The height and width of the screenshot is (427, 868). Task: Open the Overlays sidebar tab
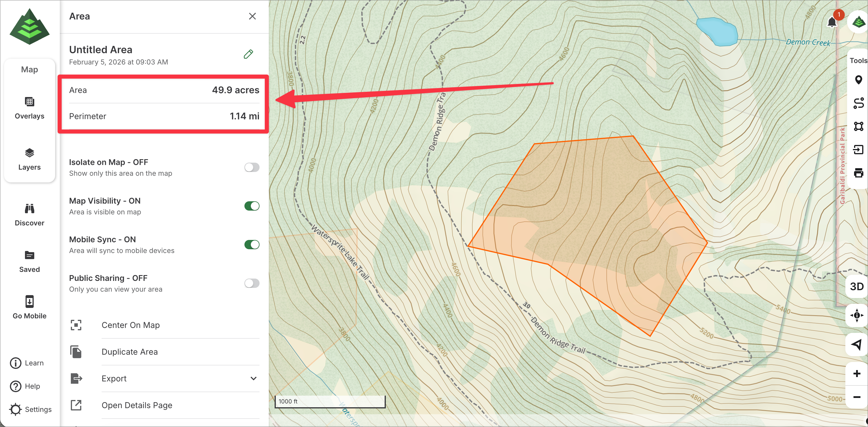tap(29, 108)
